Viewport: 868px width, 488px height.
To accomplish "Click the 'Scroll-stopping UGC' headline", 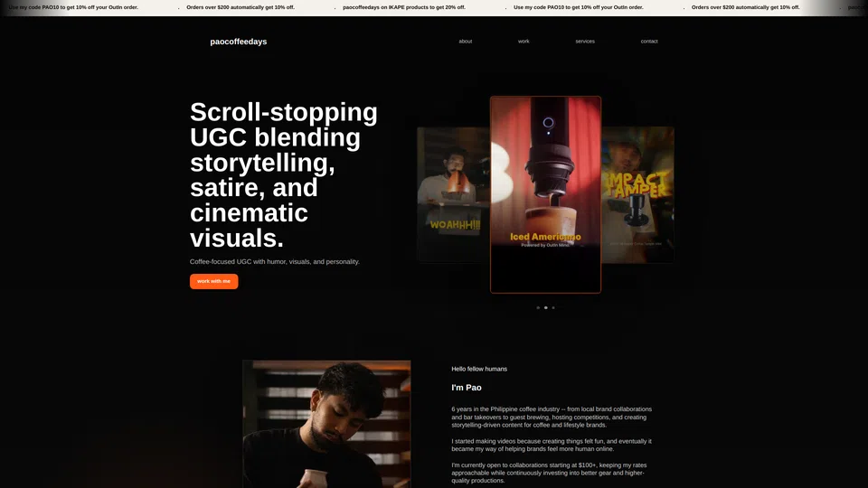I will 283,174.
